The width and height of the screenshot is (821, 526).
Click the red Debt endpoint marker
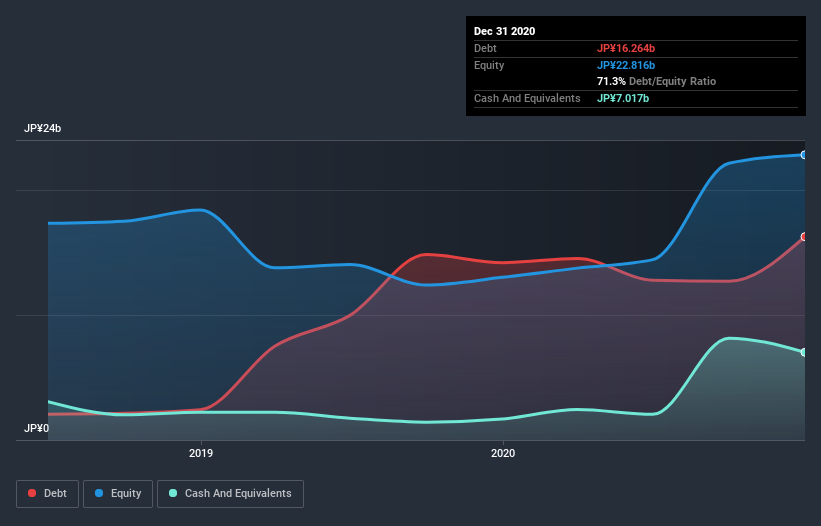coord(804,237)
